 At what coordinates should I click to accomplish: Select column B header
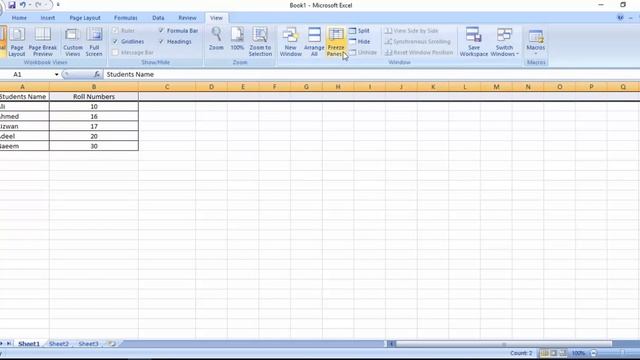94,87
